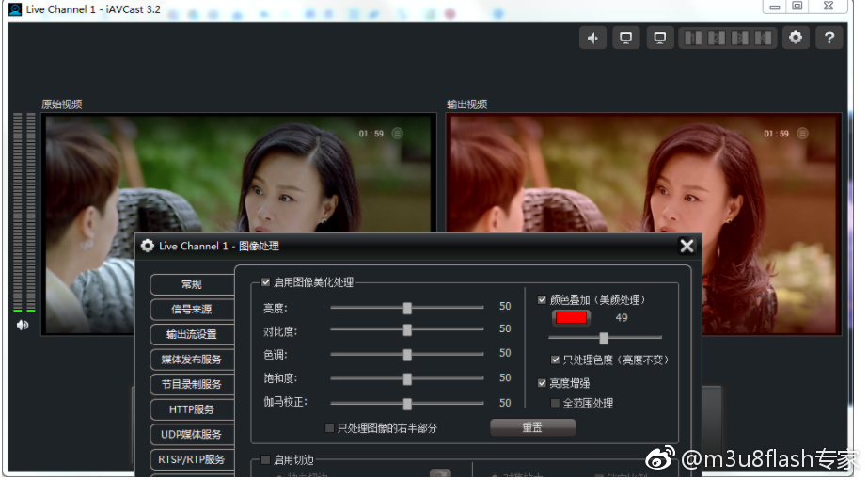Image resolution: width=868 pixels, height=480 pixels.
Task: Click the 色调 slider handle
Action: click(x=407, y=355)
